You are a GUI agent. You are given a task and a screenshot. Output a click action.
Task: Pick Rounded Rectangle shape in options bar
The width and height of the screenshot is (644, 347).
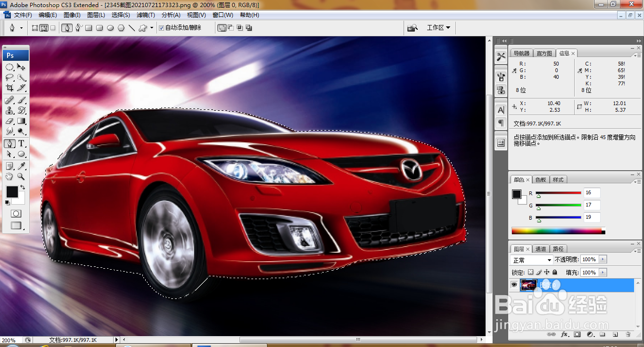coord(99,28)
